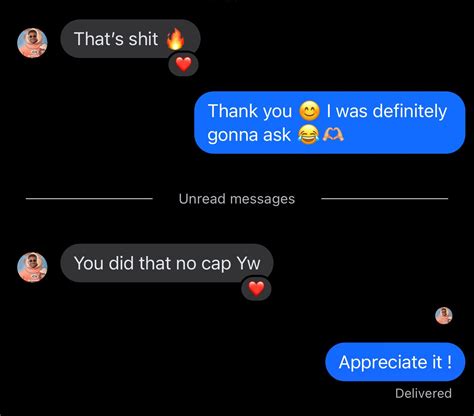Viewport: 474px width, 416px height.
Task: Click the "Unread messages" divider label
Action: 237,199
